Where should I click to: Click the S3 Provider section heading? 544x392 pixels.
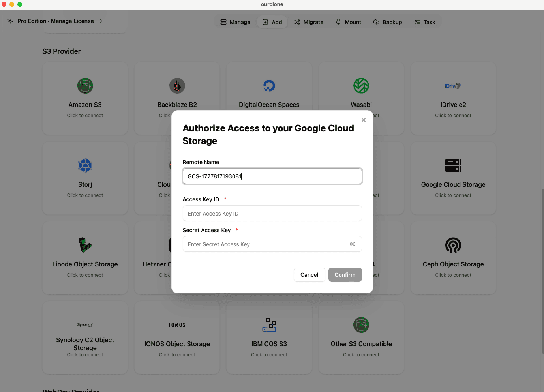coord(62,51)
